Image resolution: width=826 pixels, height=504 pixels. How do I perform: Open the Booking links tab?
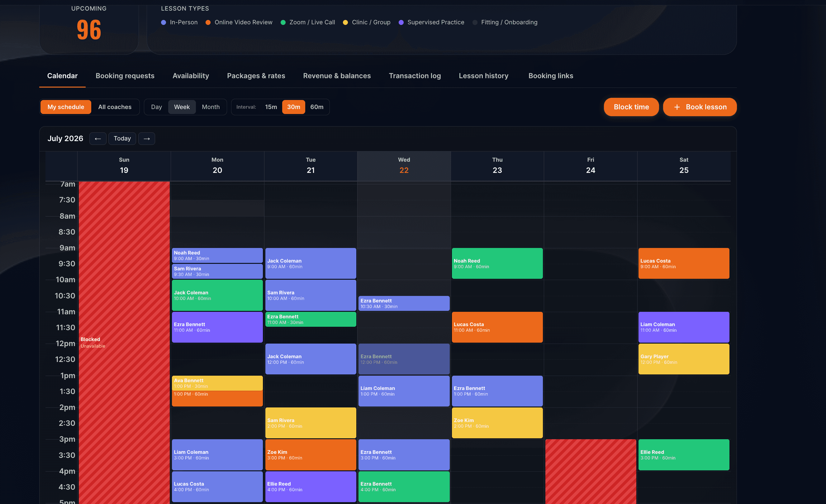(550, 76)
